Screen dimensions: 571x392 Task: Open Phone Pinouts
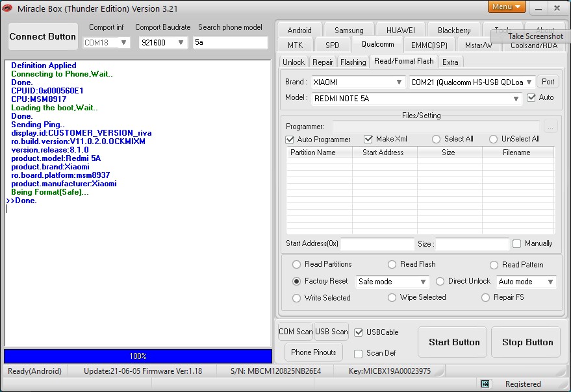pyautogui.click(x=314, y=352)
